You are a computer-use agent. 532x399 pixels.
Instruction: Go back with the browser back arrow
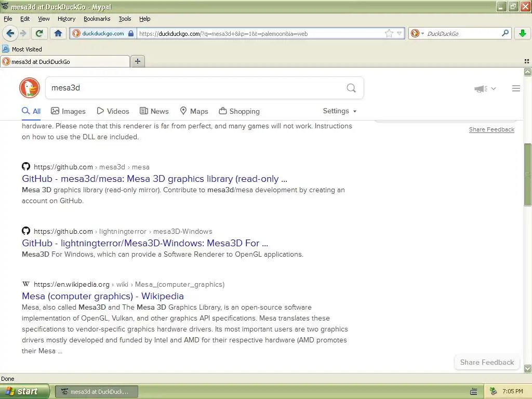pyautogui.click(x=10, y=33)
